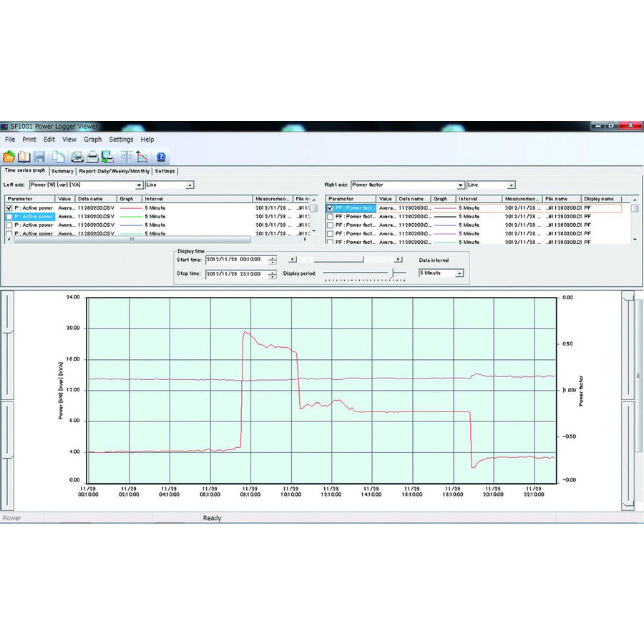Image resolution: width=644 pixels, height=644 pixels.
Task: Check the highlighted second Active power row checkbox
Action: click(9, 217)
